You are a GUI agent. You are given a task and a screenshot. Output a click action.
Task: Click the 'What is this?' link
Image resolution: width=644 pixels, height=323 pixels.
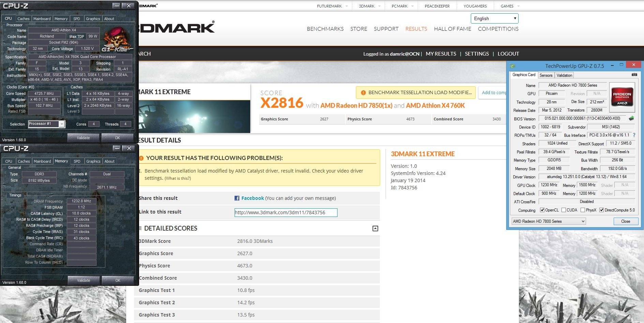pyautogui.click(x=178, y=178)
